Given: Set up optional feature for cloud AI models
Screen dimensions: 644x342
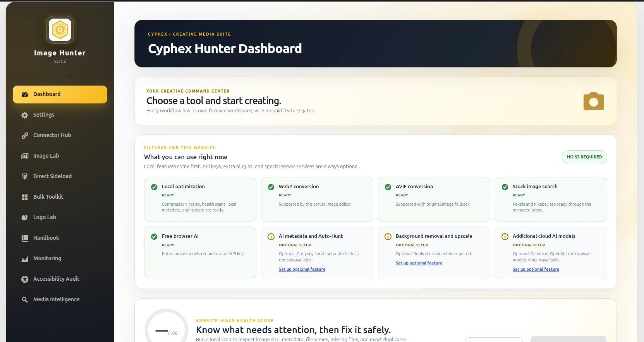Looking at the screenshot, I should tap(536, 270).
